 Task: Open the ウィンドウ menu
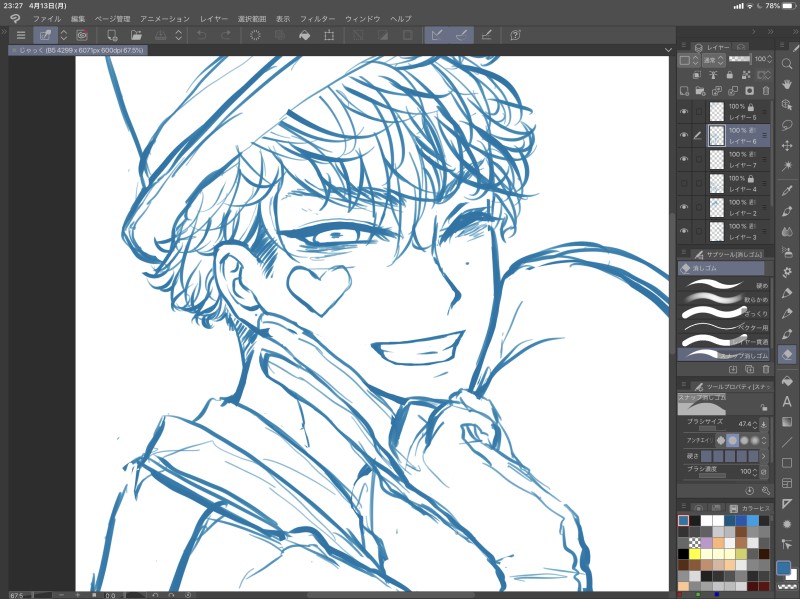(x=363, y=19)
